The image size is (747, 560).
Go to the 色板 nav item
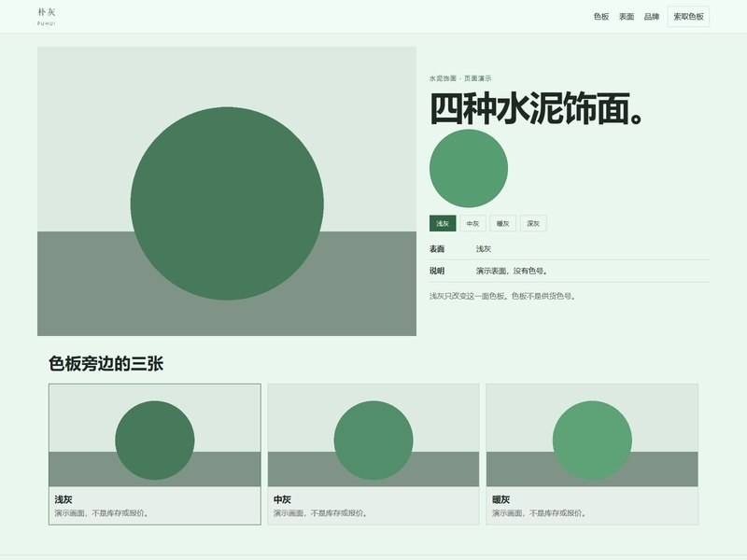point(600,17)
